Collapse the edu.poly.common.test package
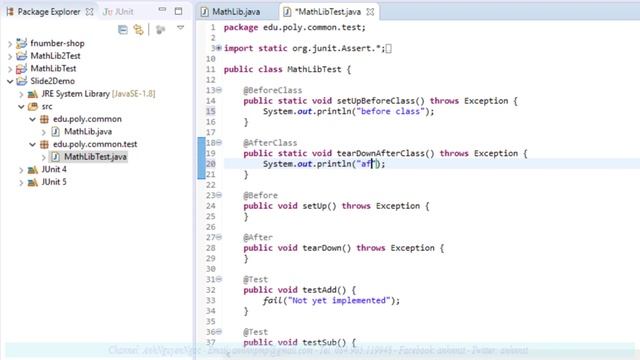 (x=32, y=144)
